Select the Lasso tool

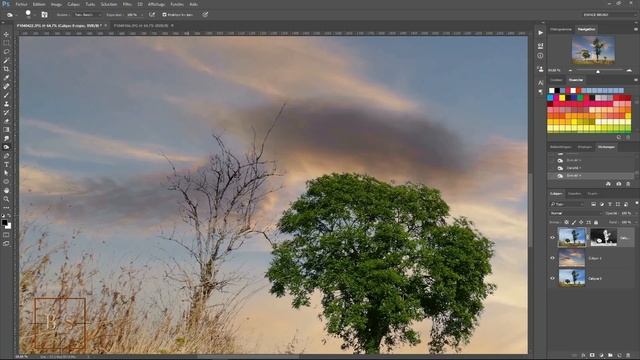(6, 52)
